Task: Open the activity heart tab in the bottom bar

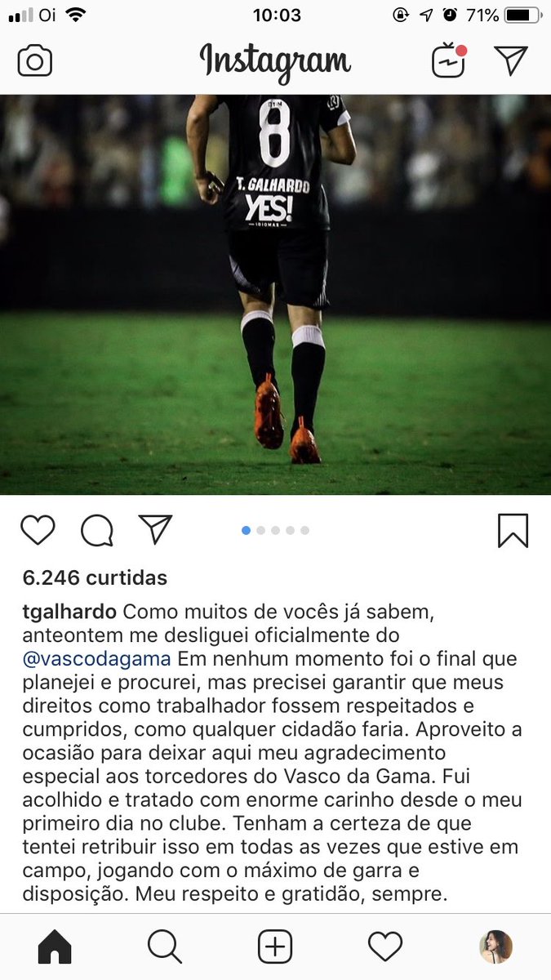Action: pyautogui.click(x=385, y=947)
